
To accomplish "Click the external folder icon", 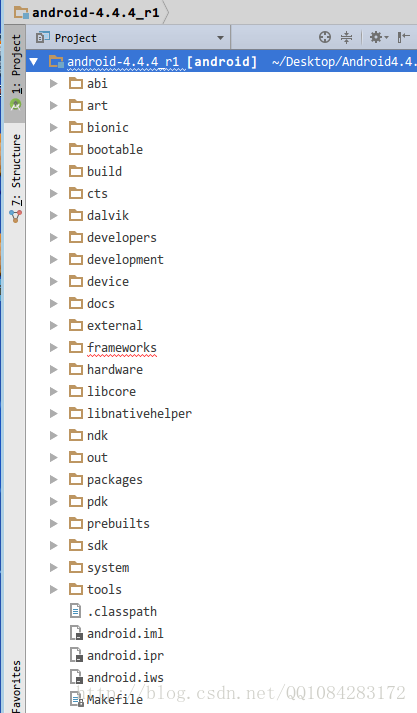I will [x=76, y=325].
